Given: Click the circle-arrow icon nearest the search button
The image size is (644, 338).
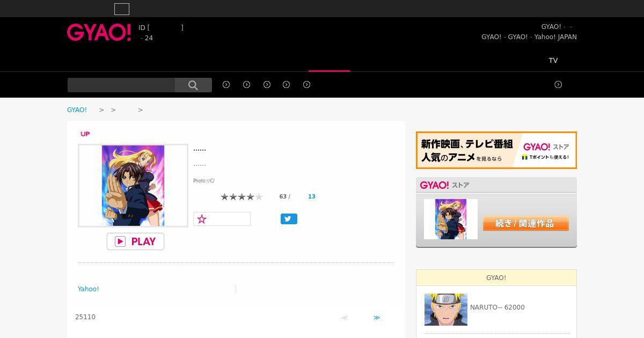Looking at the screenshot, I should [226, 84].
